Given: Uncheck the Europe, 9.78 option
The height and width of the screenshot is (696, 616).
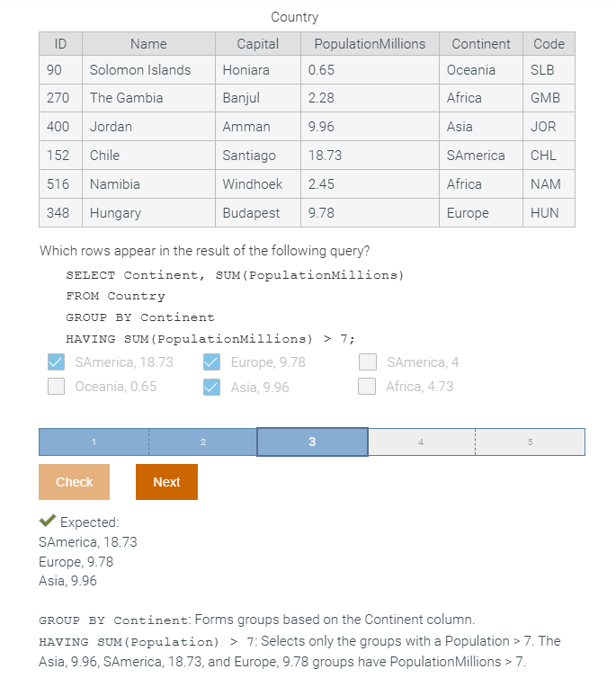Looking at the screenshot, I should [x=212, y=362].
